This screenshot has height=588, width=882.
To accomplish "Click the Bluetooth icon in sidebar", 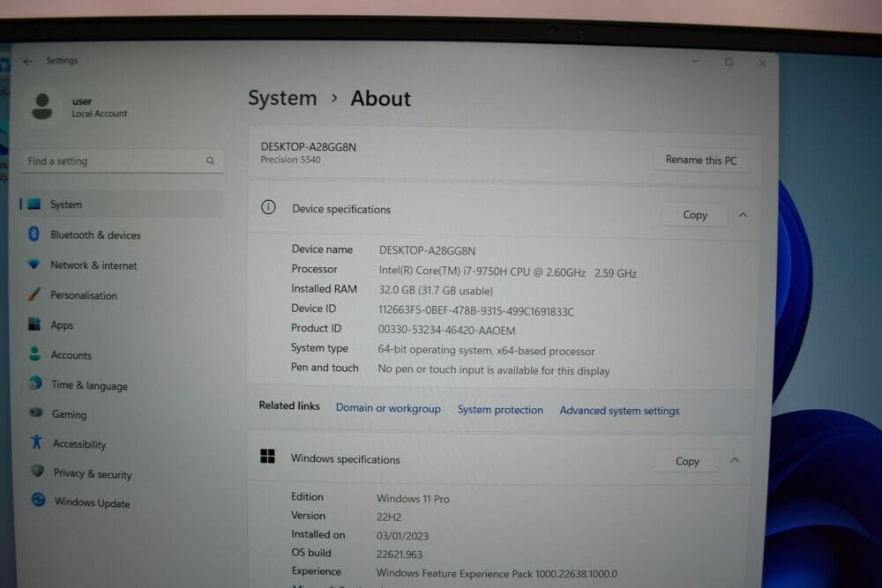I will click(34, 234).
